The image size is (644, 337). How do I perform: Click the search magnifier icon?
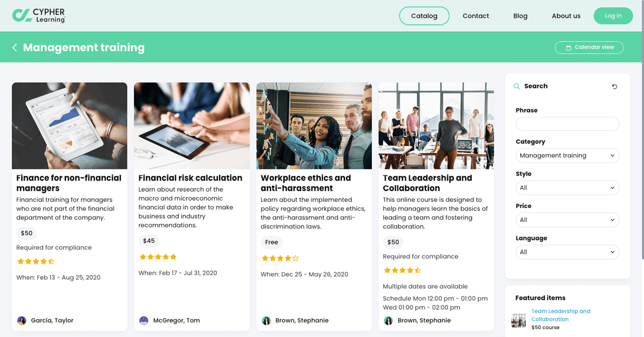tap(516, 86)
